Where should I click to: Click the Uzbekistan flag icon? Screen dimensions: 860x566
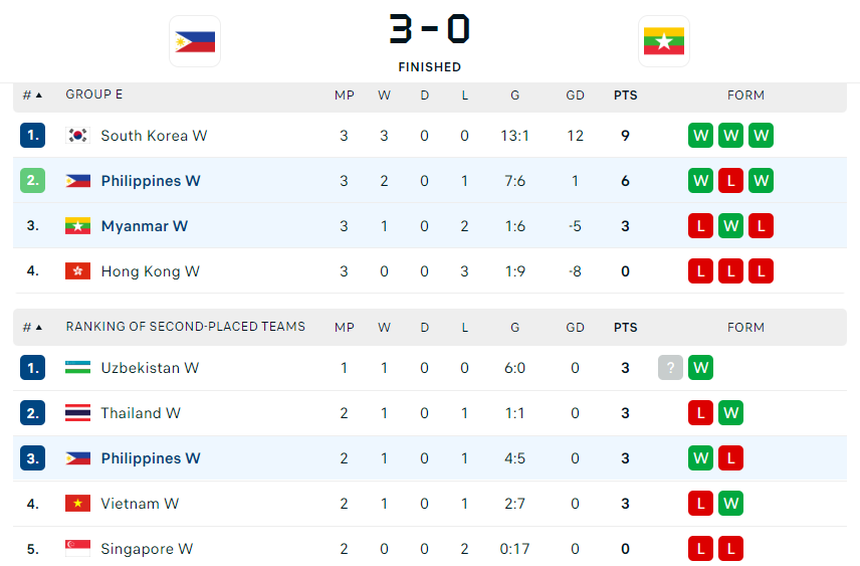click(x=78, y=368)
